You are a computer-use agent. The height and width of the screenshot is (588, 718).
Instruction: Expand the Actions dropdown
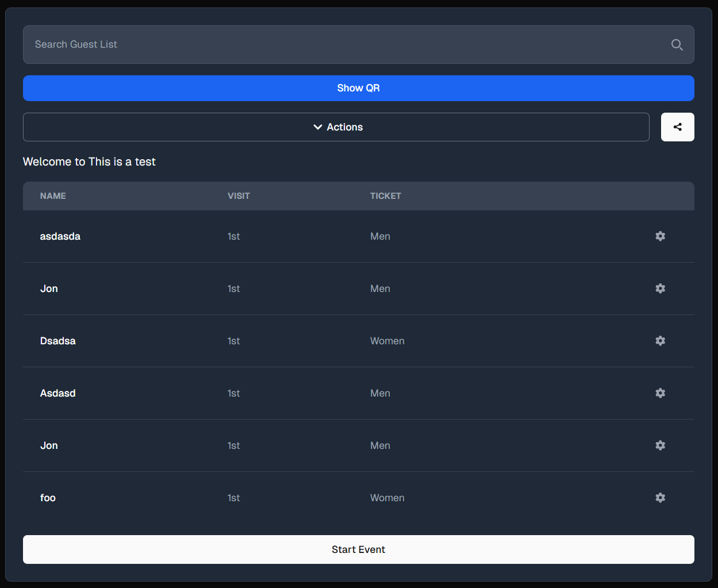(336, 127)
